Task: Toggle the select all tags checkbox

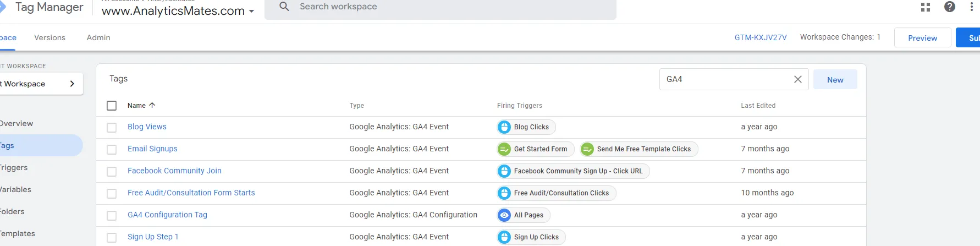Action: [112, 106]
